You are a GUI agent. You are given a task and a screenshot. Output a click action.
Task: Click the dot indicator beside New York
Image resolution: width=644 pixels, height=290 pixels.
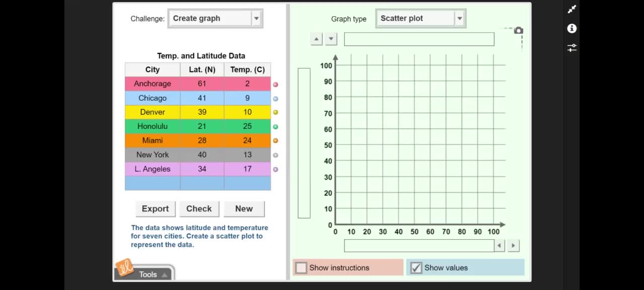pos(275,155)
